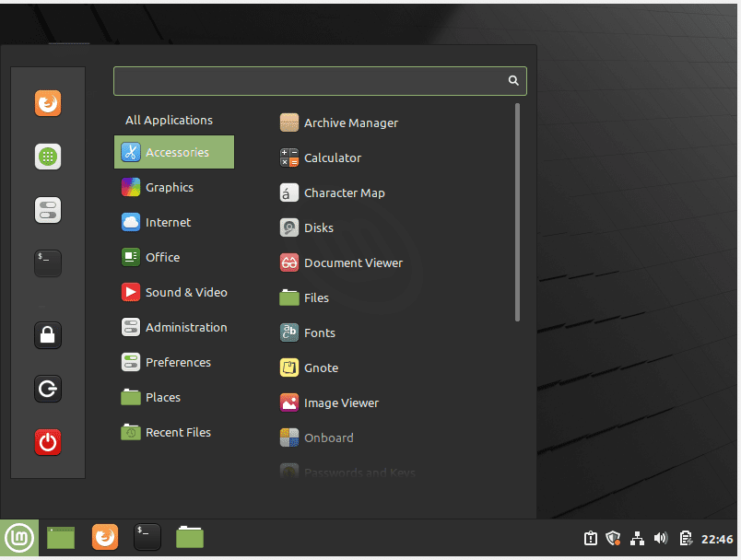Open the Onboard on-screen keyboard

point(328,437)
